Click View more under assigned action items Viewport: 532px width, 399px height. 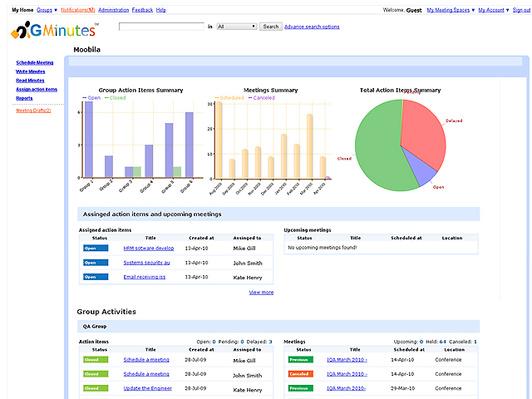(x=261, y=292)
